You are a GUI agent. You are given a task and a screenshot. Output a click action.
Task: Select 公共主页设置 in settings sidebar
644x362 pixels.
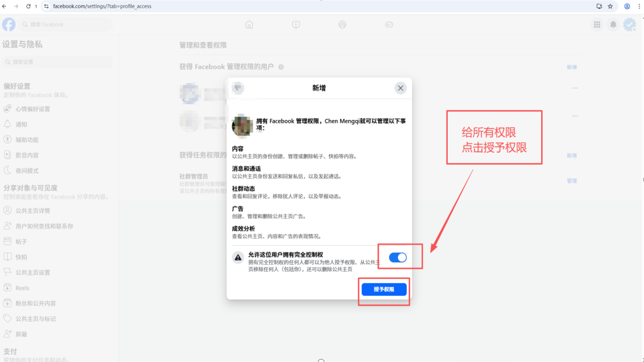[33, 273]
